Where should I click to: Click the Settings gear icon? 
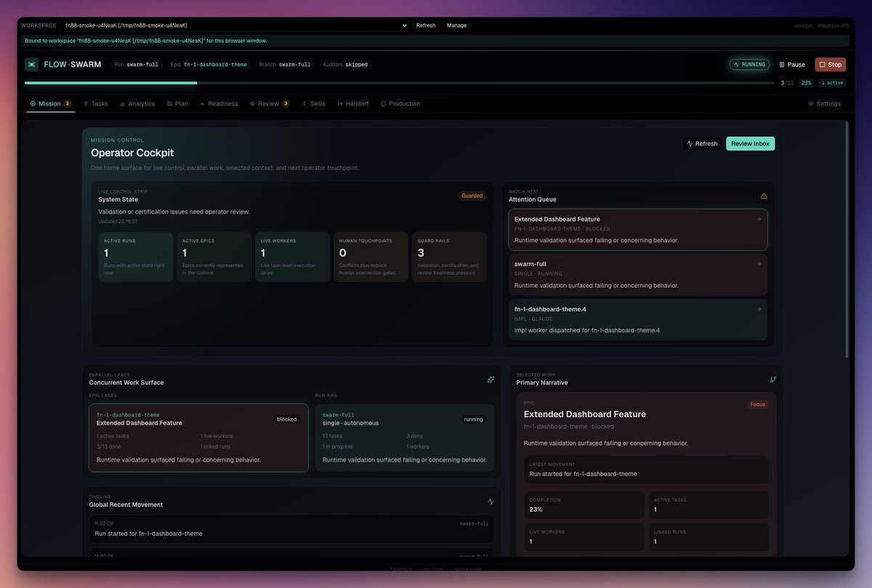pos(811,104)
